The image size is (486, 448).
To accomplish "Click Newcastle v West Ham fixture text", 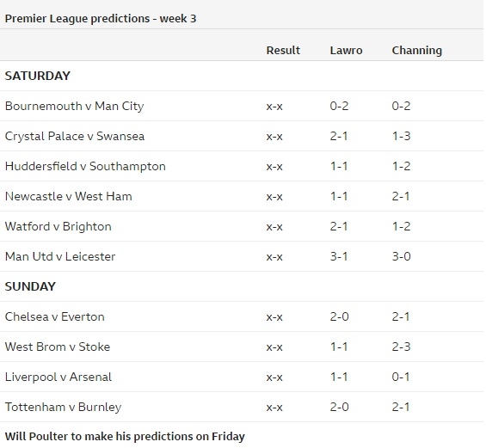I will pyautogui.click(x=69, y=196).
